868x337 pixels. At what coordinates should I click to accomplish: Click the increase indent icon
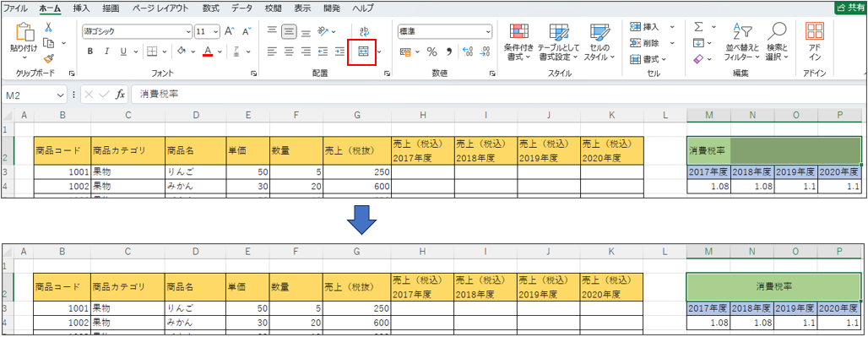pyautogui.click(x=340, y=52)
